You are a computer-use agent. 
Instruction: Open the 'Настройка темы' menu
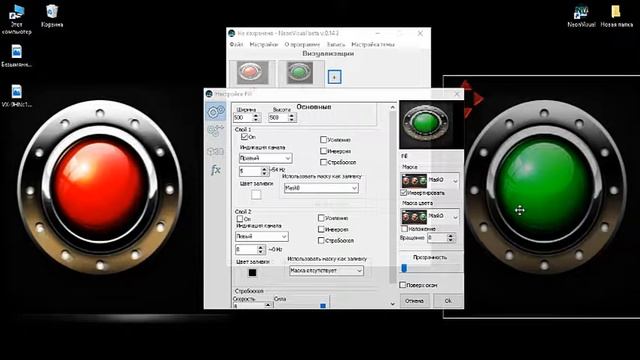373,44
